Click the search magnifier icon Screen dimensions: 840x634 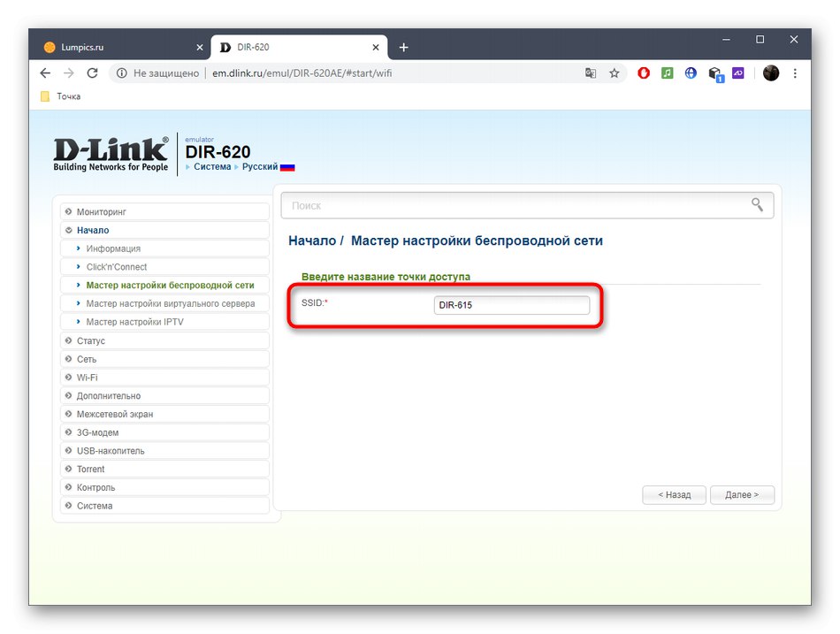click(x=757, y=204)
